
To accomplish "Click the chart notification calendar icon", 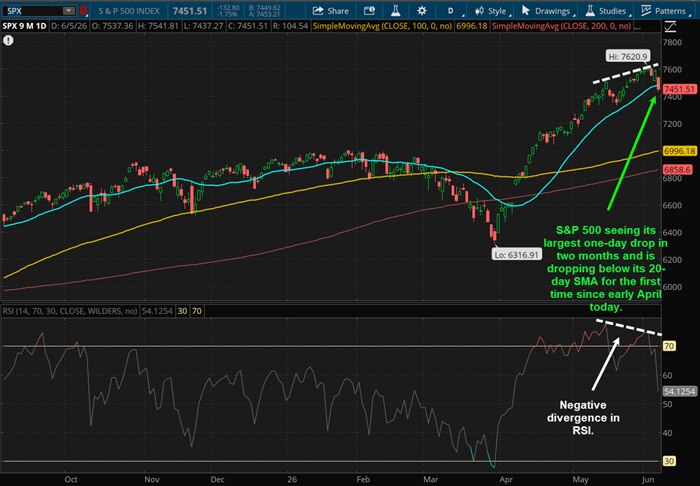I will tap(369, 11).
